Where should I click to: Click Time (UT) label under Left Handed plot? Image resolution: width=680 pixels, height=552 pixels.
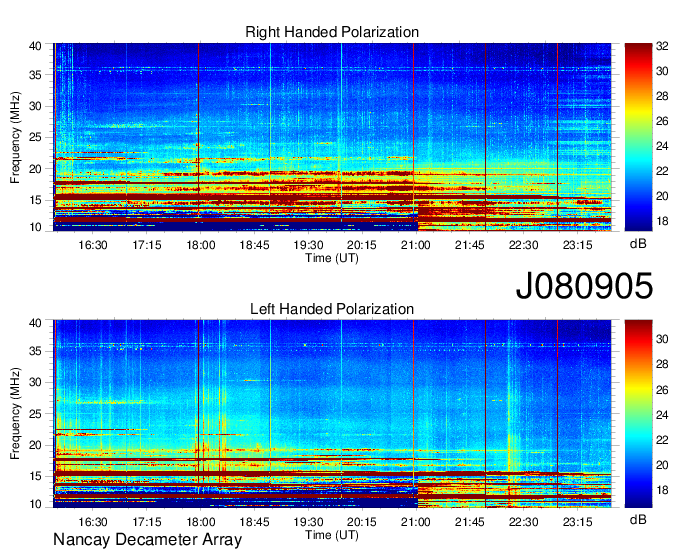[332, 535]
